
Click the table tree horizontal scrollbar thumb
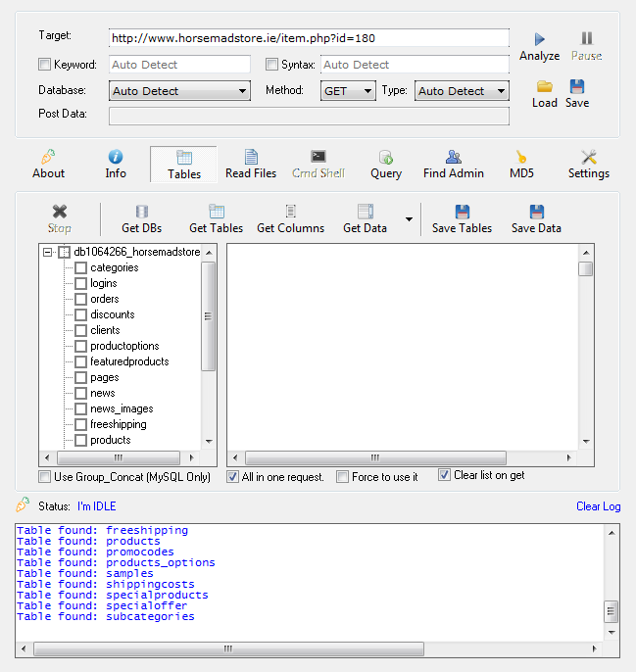click(119, 457)
